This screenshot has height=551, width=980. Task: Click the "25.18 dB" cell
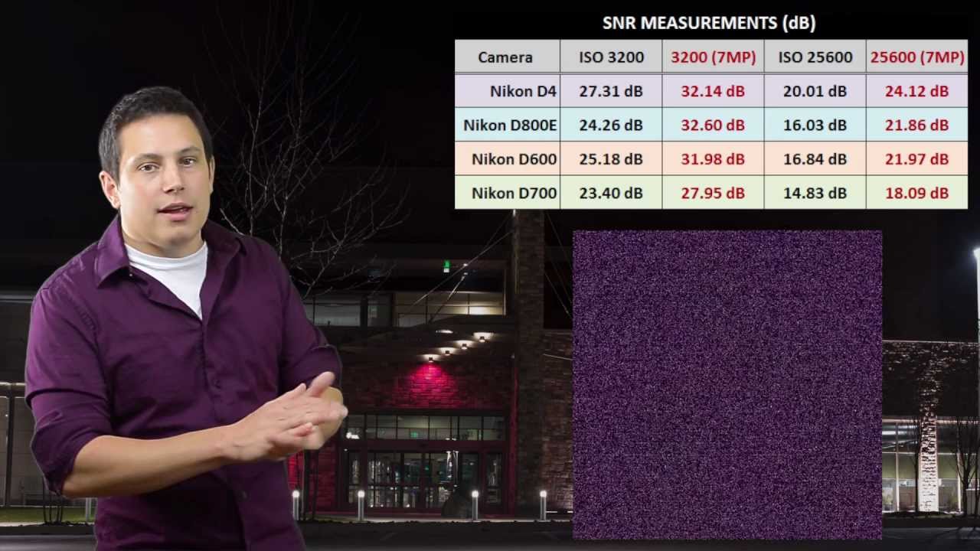click(611, 159)
